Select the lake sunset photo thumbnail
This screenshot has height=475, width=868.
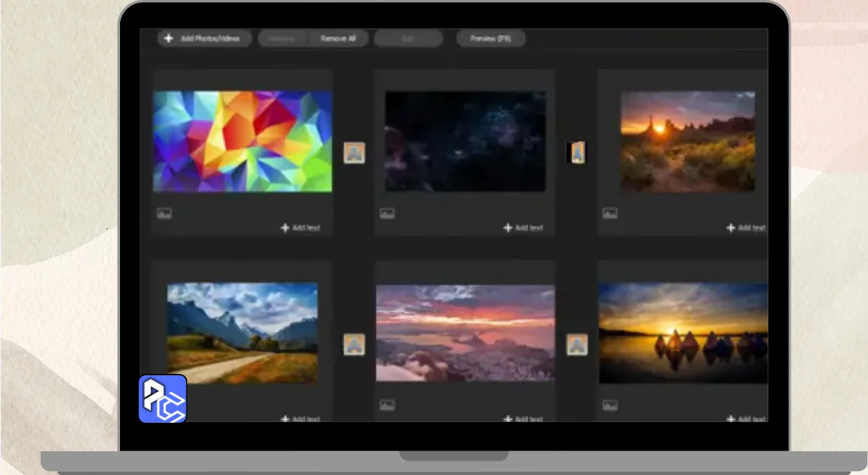[x=683, y=332]
